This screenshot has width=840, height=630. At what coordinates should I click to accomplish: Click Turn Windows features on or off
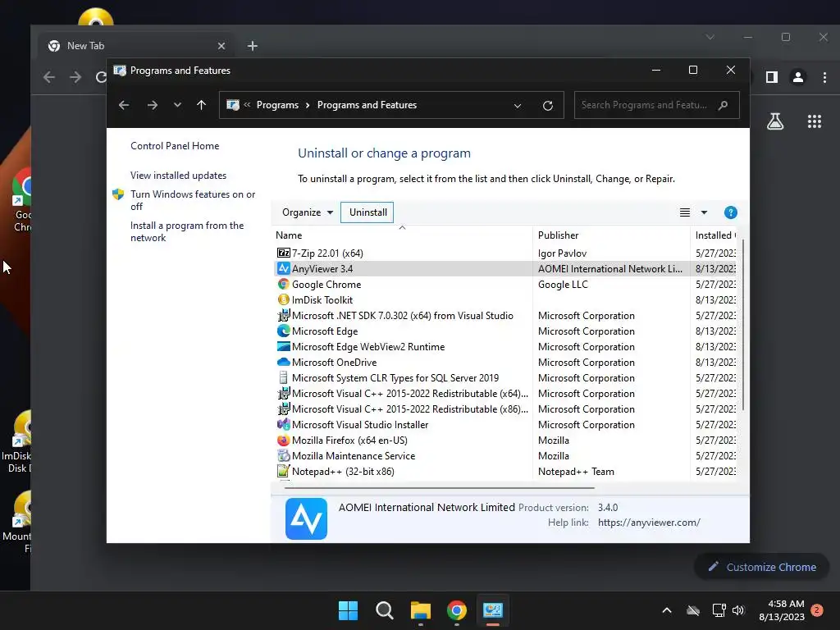click(x=193, y=200)
